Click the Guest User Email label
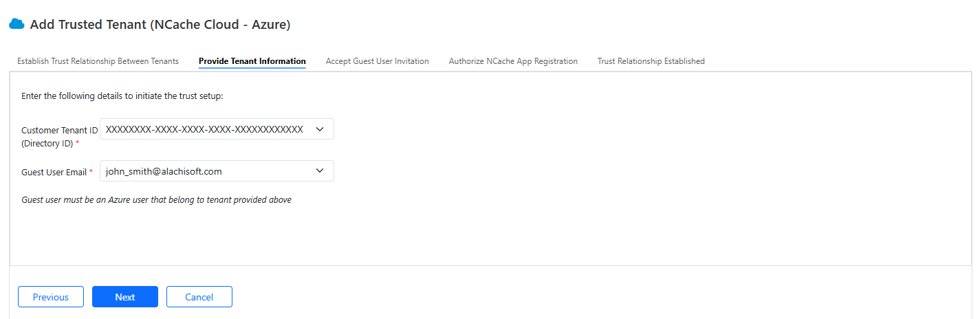 point(57,172)
